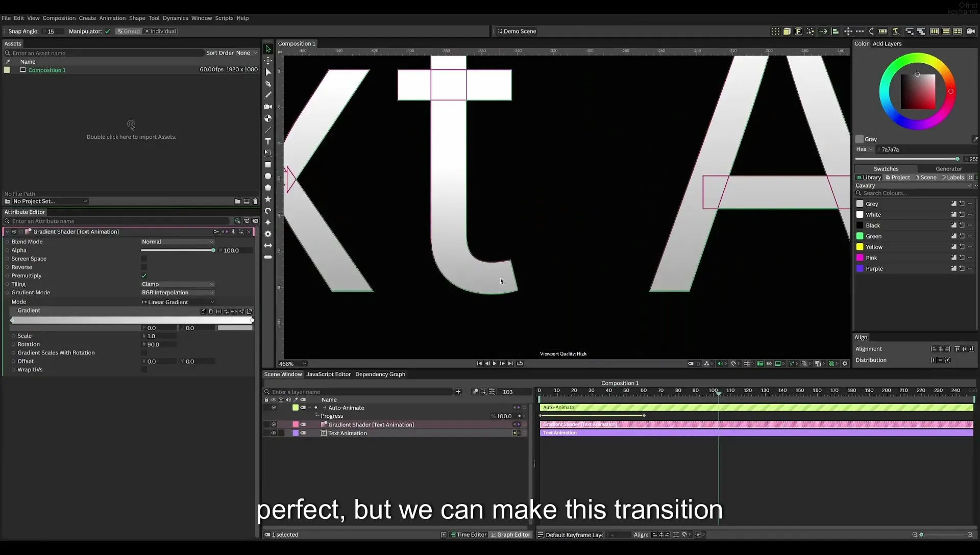Enable the Screen Space checkbox
Viewport: 980px width, 555px height.
coord(144,259)
